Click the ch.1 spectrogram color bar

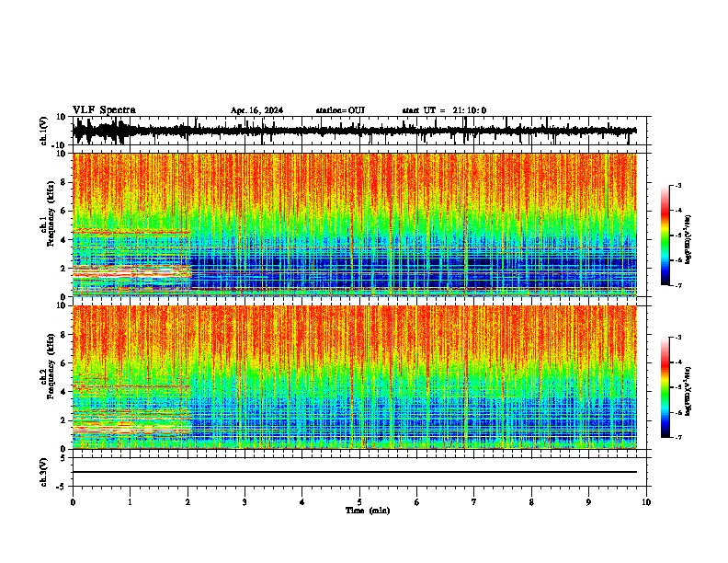(665, 236)
